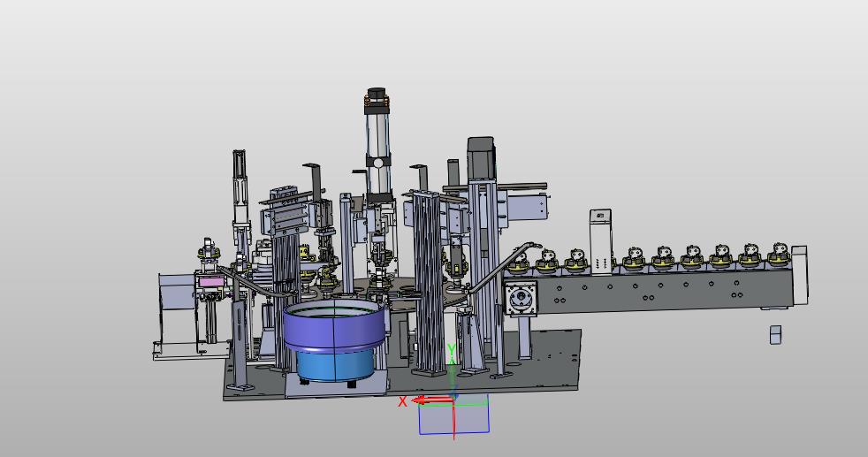Select the pink component on left station
The width and height of the screenshot is (868, 457).
tap(212, 282)
